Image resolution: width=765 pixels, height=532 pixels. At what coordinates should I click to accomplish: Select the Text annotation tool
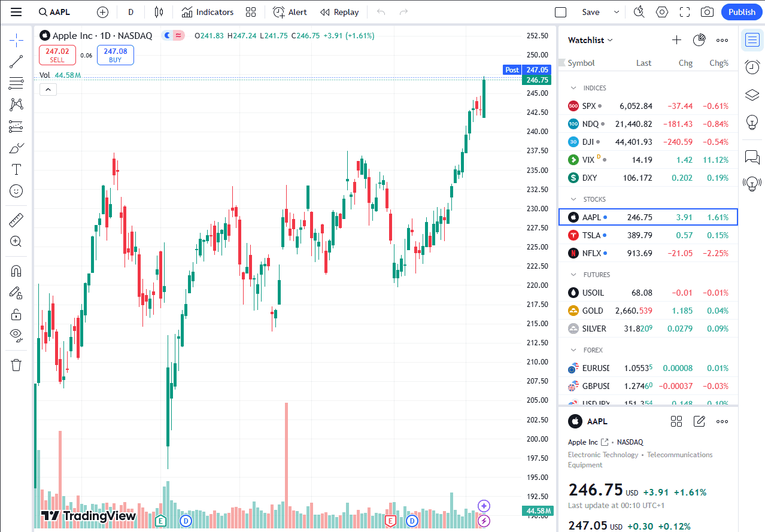(x=16, y=169)
